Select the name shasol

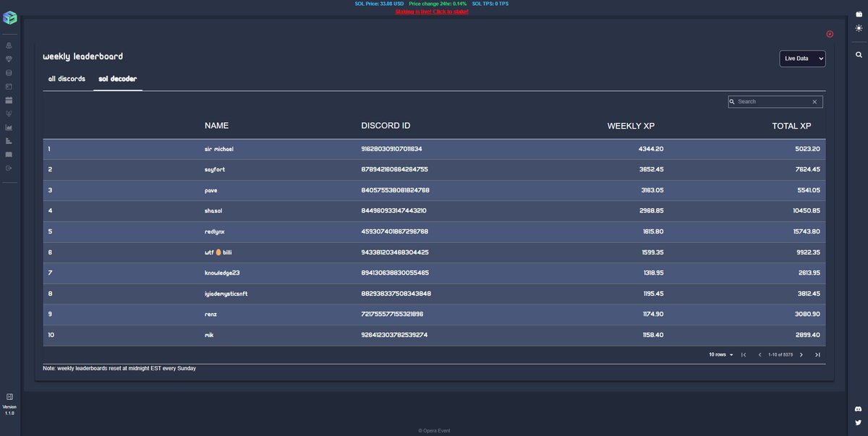click(214, 210)
